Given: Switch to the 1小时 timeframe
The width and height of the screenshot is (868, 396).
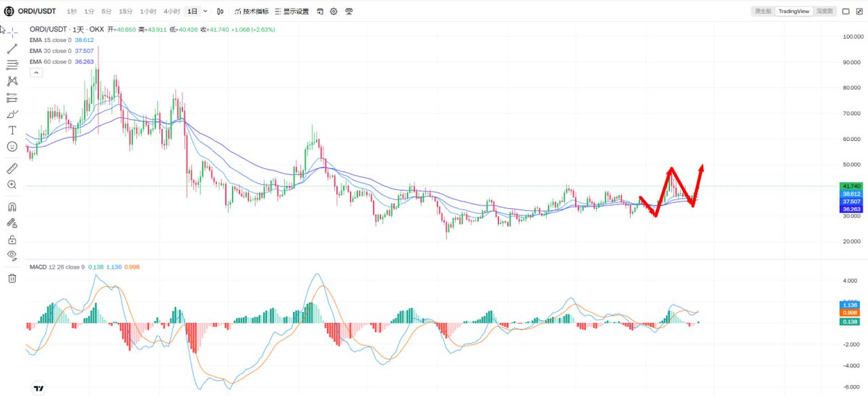Looking at the screenshot, I should tap(148, 12).
